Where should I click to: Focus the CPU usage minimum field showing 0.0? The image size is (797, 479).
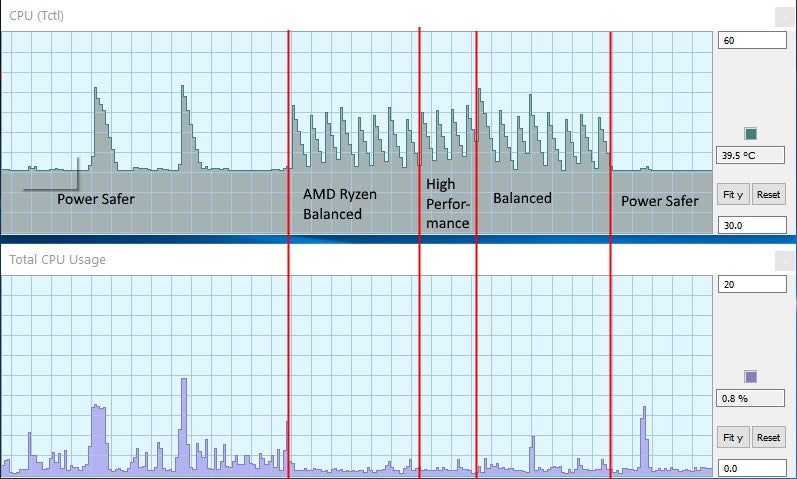(752, 468)
